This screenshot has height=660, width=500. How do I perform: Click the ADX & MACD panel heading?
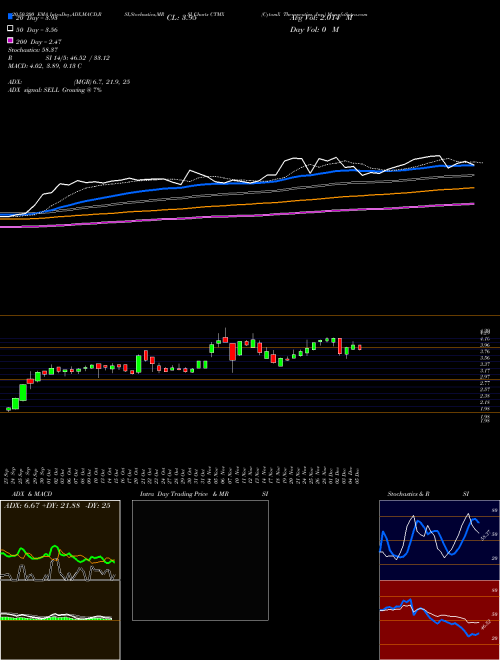32,494
